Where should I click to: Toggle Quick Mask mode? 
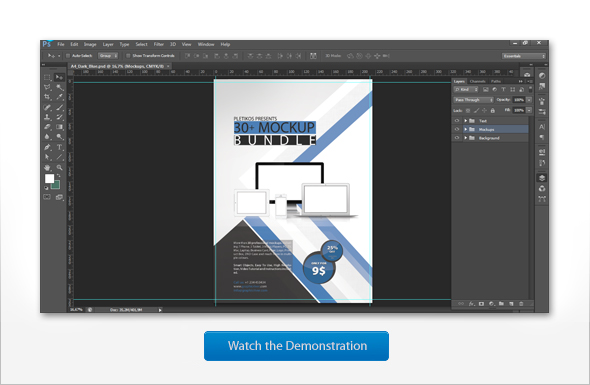47,197
